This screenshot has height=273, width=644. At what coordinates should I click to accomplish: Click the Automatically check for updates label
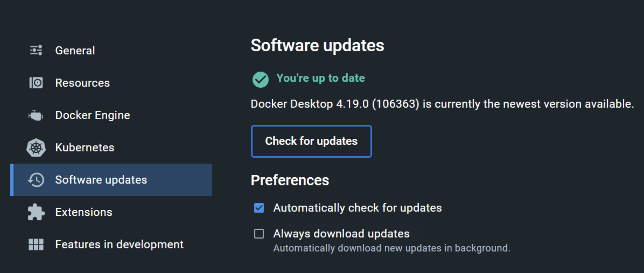click(x=358, y=208)
